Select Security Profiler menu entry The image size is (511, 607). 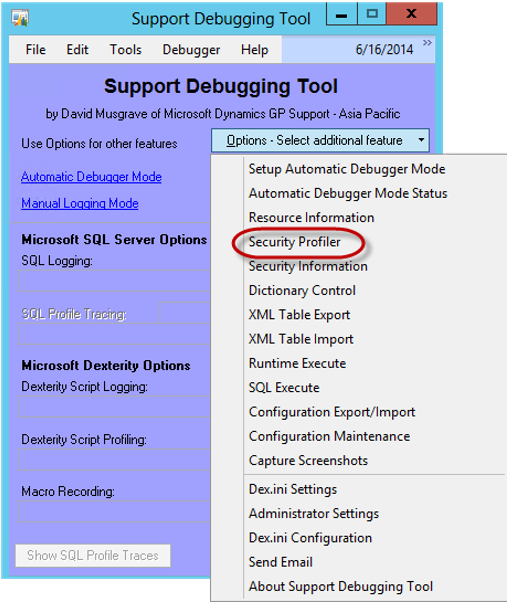click(x=294, y=242)
